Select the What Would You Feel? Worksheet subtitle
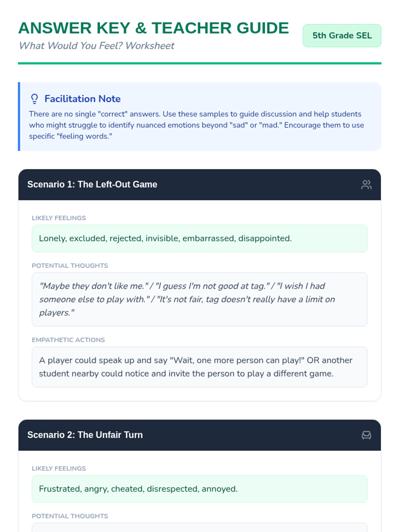The height and width of the screenshot is (532, 399). pos(96,46)
